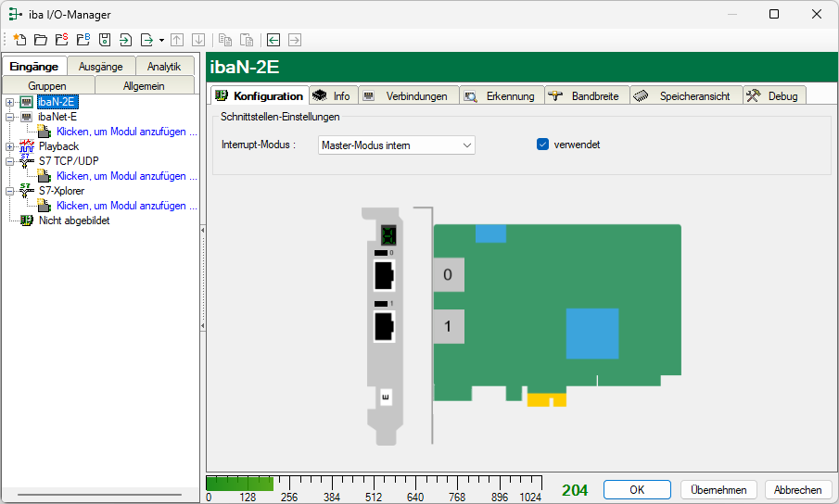Select 'Nicht abgebildet' in the tree
This screenshot has width=839, height=504.
74,220
